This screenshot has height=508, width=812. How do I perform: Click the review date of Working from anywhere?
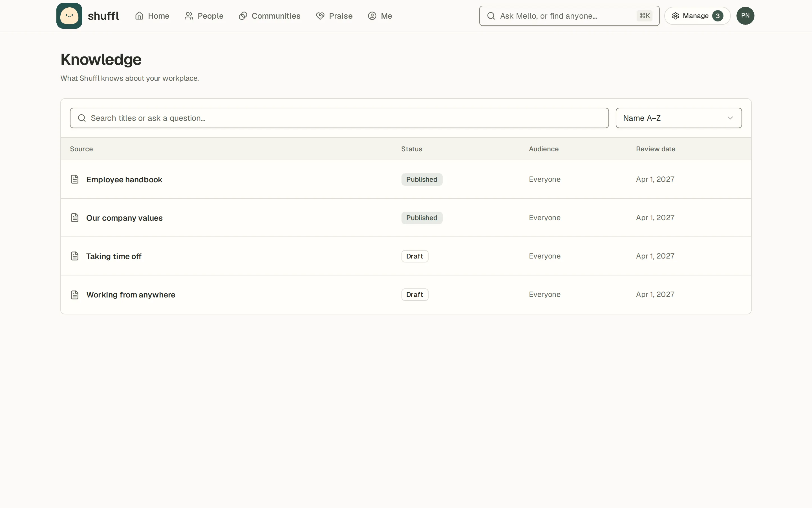[x=655, y=295]
